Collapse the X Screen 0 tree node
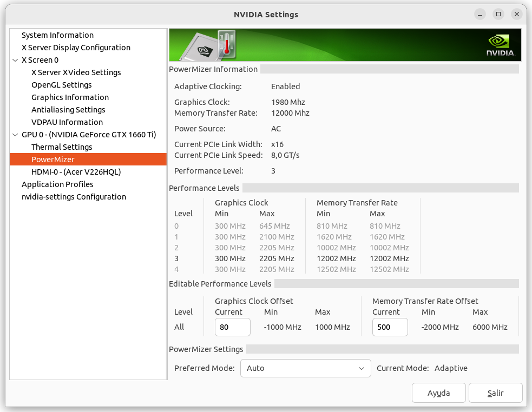 tap(15, 60)
